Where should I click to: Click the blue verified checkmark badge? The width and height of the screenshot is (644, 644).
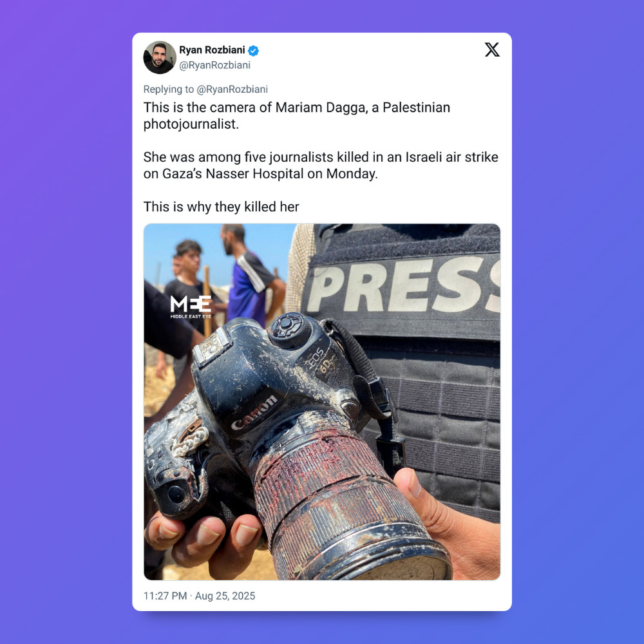click(253, 50)
